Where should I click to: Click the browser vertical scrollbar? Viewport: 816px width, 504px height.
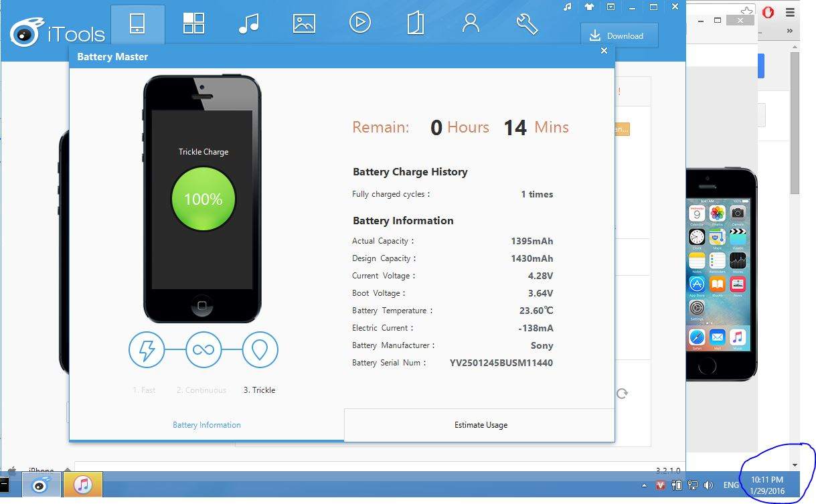(795, 123)
